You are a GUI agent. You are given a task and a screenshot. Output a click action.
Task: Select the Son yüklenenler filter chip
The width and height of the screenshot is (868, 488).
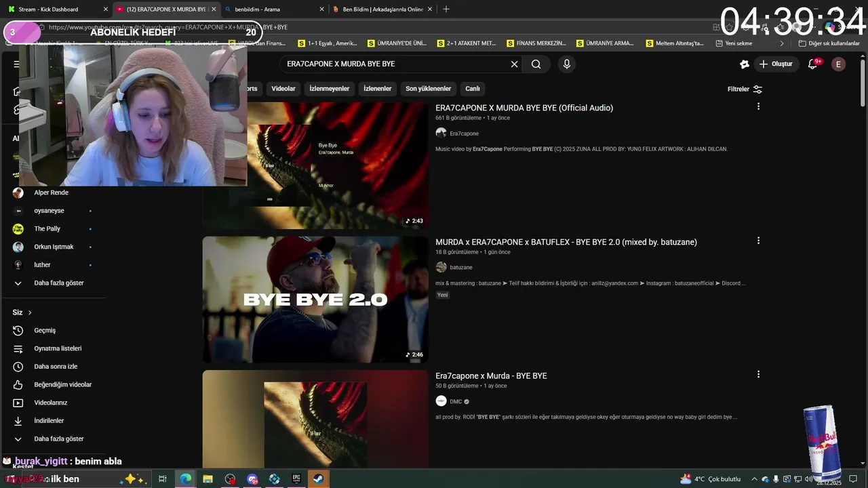[x=429, y=89]
